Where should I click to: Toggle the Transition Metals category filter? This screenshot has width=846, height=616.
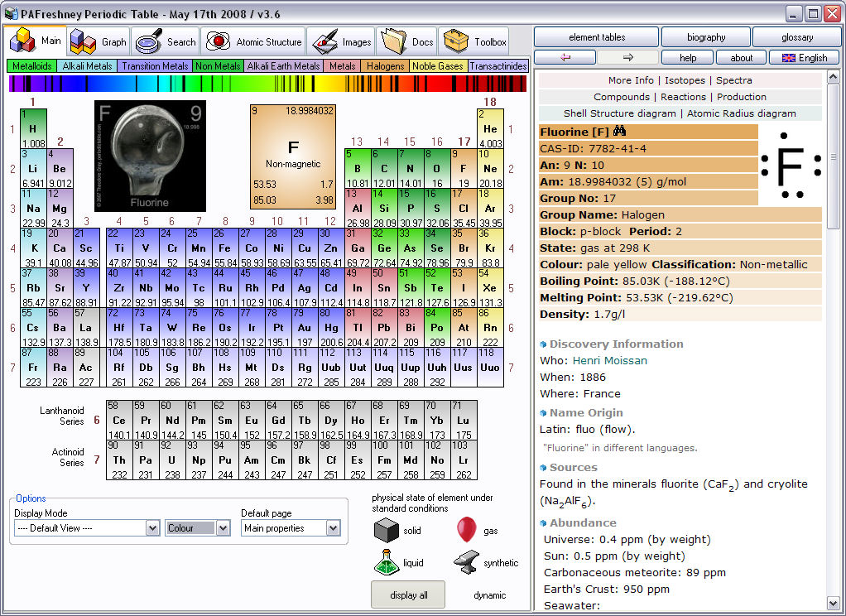[155, 66]
